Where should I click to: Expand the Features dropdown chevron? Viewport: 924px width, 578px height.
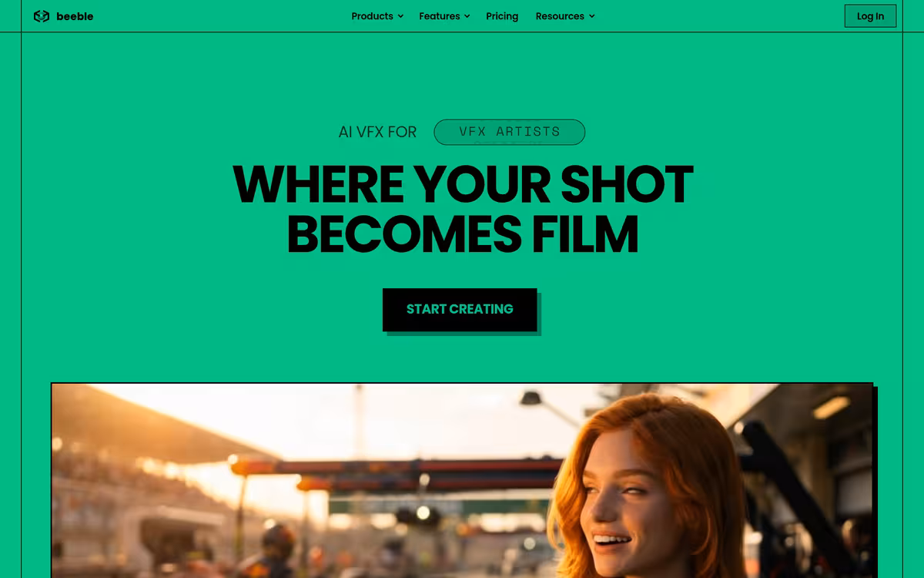tap(467, 16)
